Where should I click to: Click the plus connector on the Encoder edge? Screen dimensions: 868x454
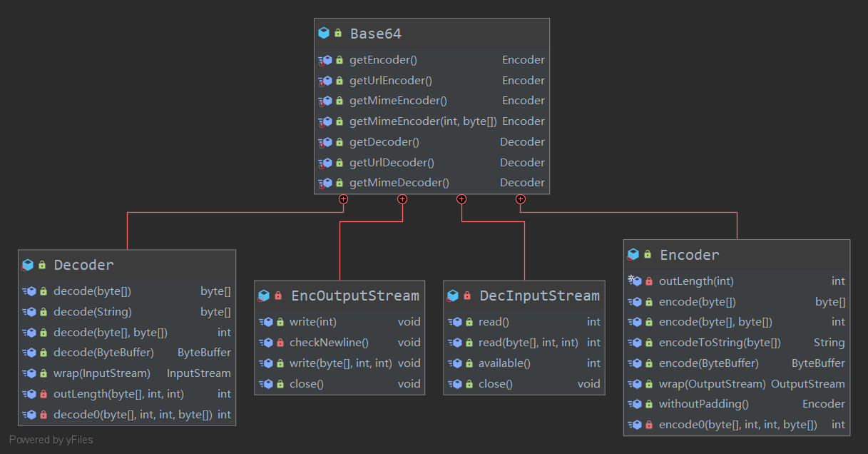[x=521, y=199]
